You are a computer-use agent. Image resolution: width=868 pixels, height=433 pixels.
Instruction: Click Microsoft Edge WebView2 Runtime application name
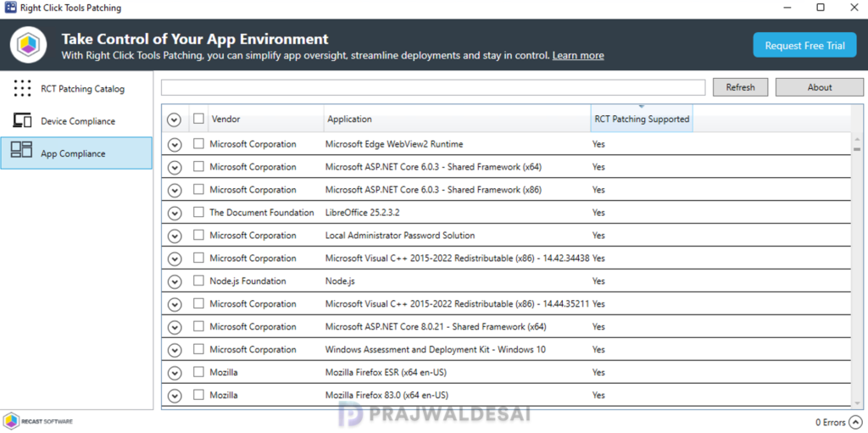click(394, 144)
